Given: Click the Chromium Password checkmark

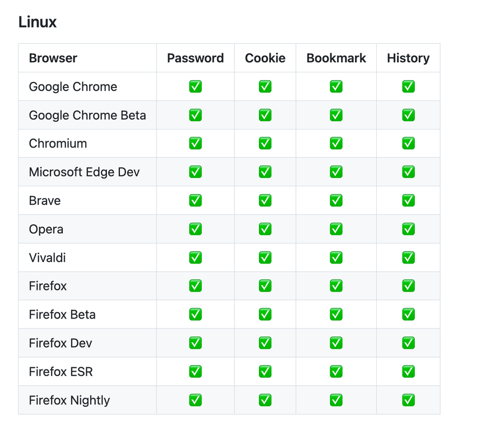Looking at the screenshot, I should (196, 144).
